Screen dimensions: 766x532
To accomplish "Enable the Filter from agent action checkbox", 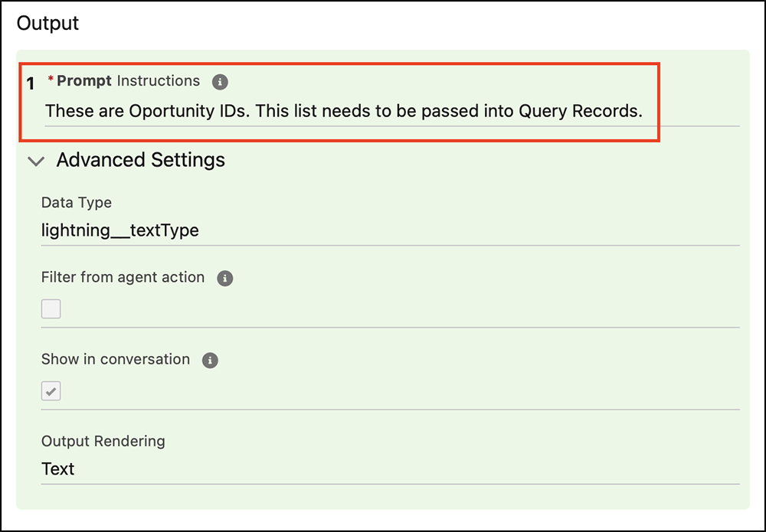I will [x=51, y=309].
